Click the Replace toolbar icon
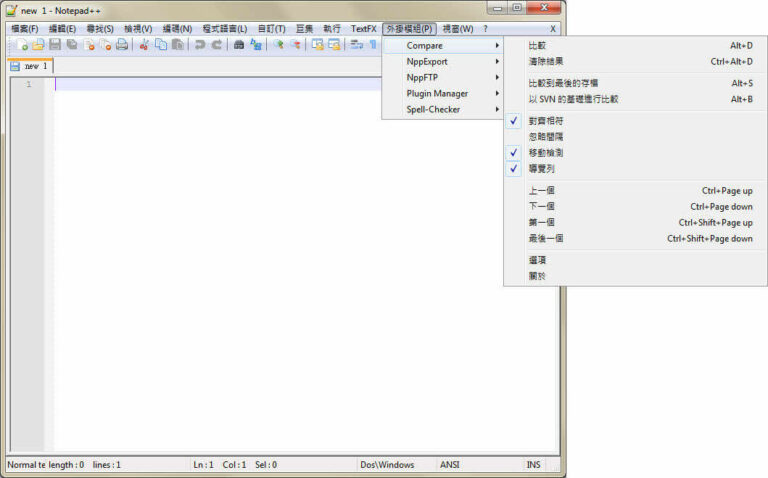This screenshot has width=768, height=478. (255, 45)
